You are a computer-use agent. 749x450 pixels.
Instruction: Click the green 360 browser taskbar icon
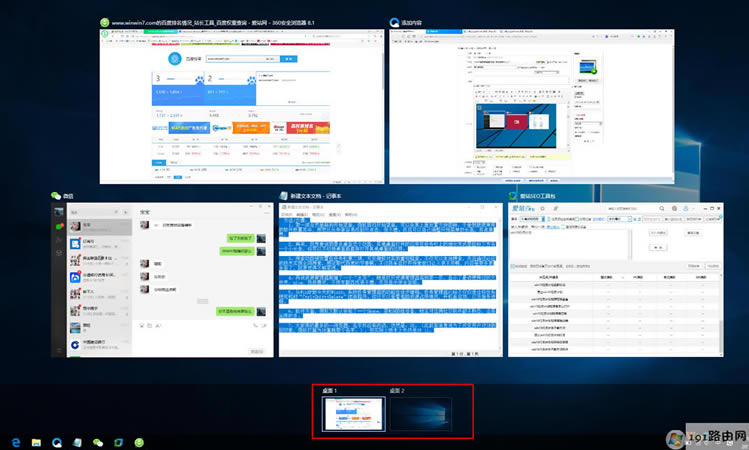click(138, 441)
